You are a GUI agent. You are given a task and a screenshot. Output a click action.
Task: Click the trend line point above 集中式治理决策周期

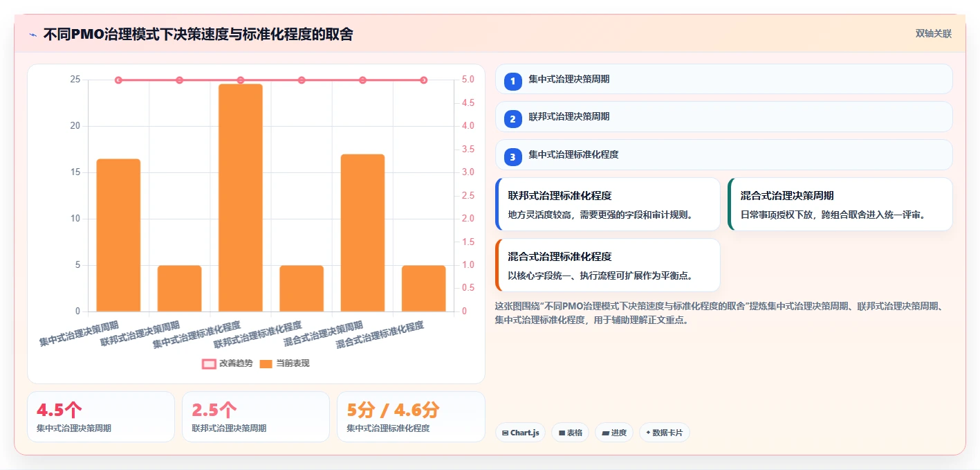118,80
